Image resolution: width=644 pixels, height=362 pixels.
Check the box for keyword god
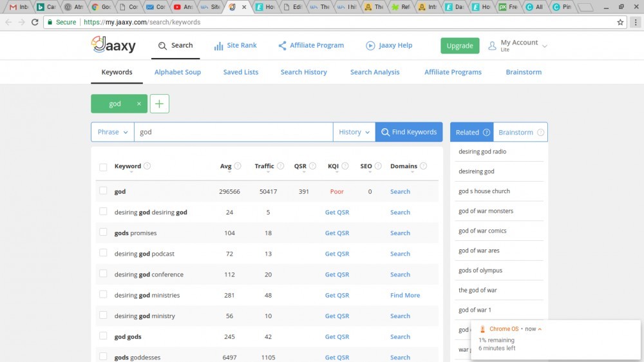pyautogui.click(x=103, y=191)
